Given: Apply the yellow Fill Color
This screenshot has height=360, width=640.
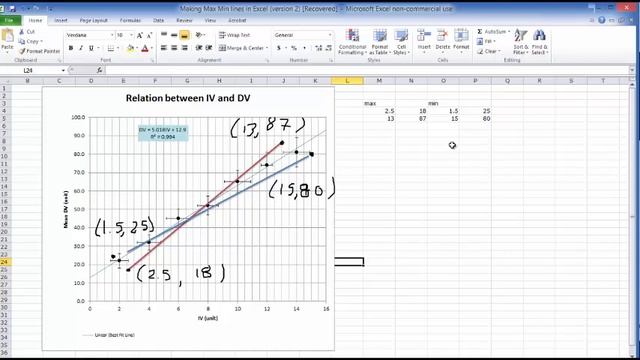Looking at the screenshot, I should tap(130, 48).
